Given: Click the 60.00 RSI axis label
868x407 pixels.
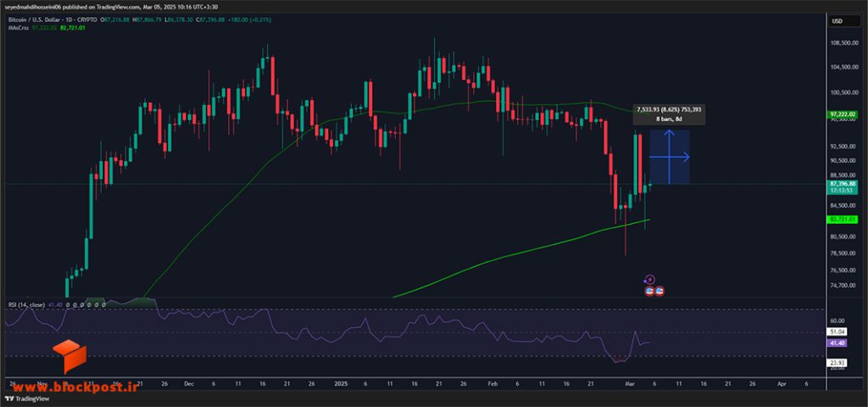Looking at the screenshot, I should pyautogui.click(x=837, y=321).
